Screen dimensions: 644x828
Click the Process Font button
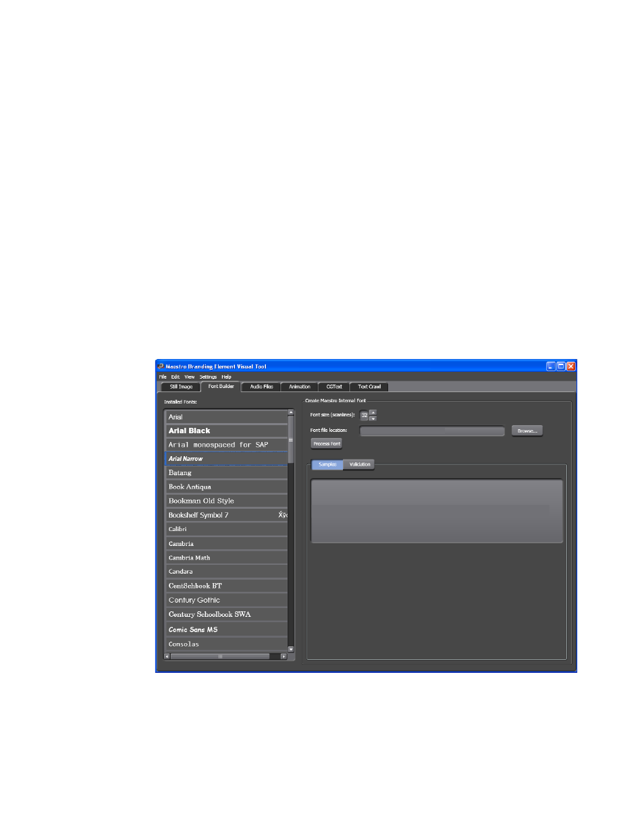(x=327, y=443)
